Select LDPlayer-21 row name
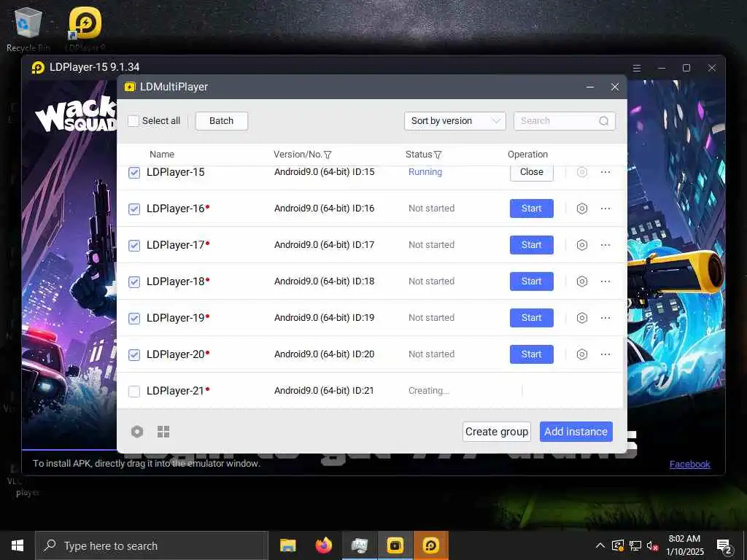 pos(175,391)
